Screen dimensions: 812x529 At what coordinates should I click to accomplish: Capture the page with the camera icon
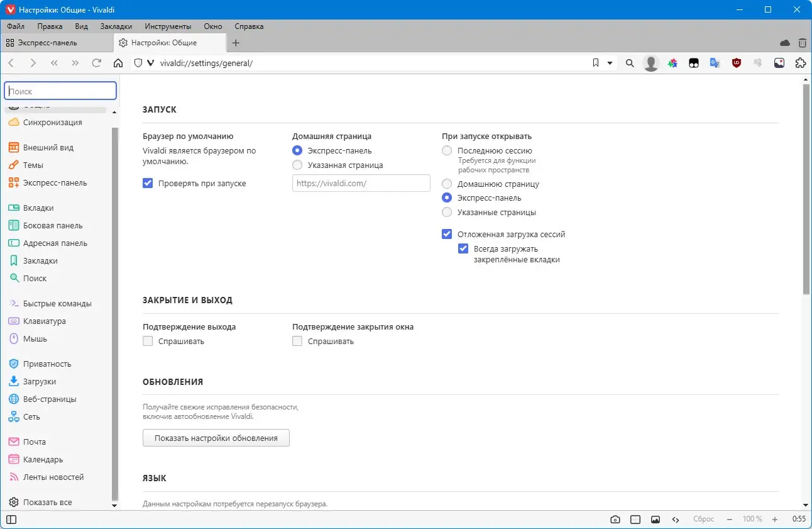point(615,520)
